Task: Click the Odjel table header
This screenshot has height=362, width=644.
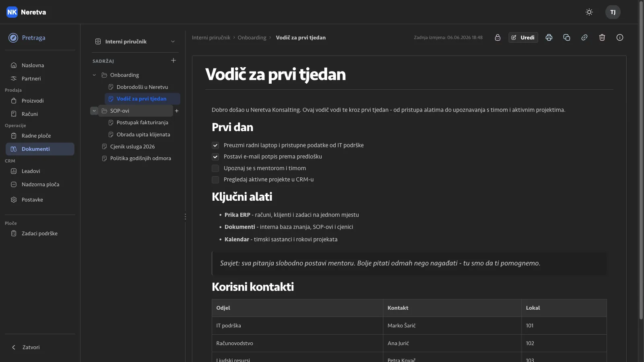Action: (297, 308)
